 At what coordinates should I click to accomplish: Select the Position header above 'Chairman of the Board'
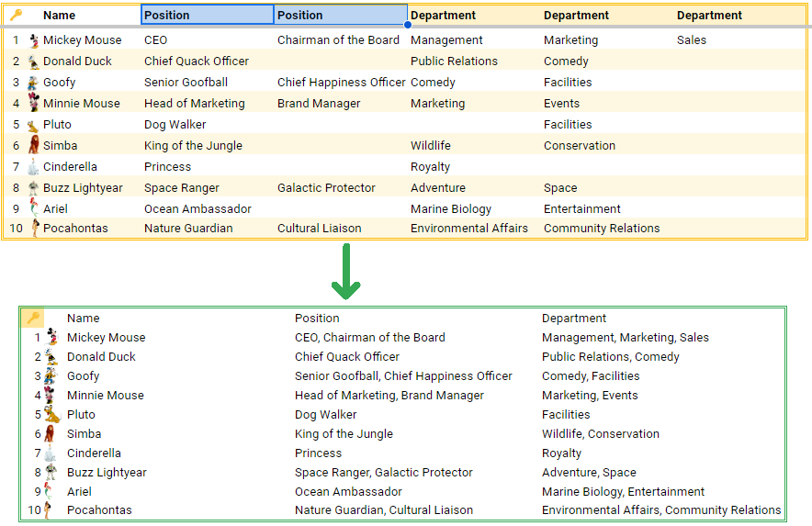pyautogui.click(x=340, y=15)
